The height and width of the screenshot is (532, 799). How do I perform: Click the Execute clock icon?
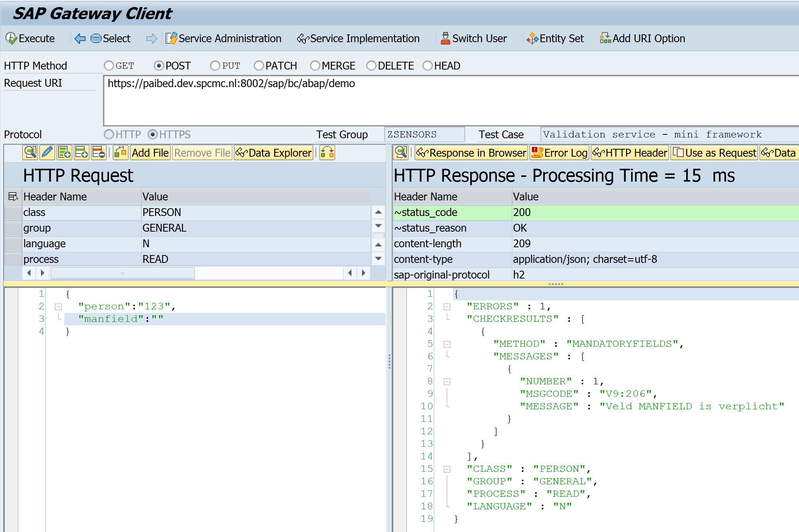click(x=11, y=38)
